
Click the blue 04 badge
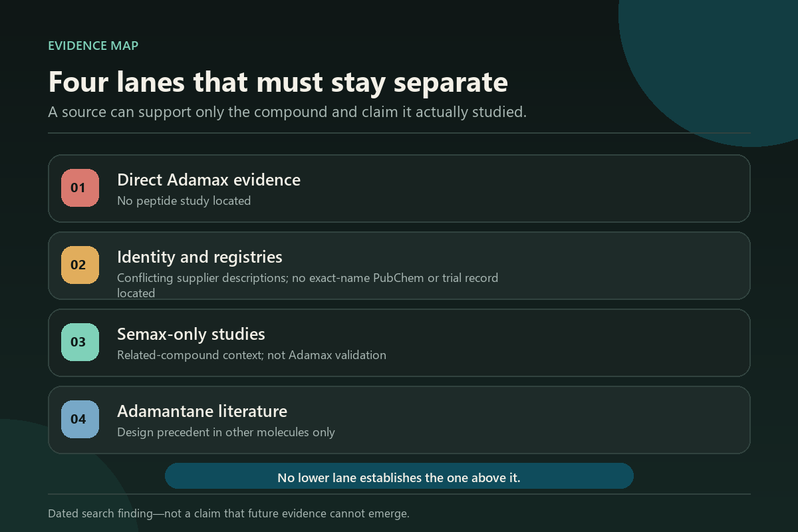point(80,419)
